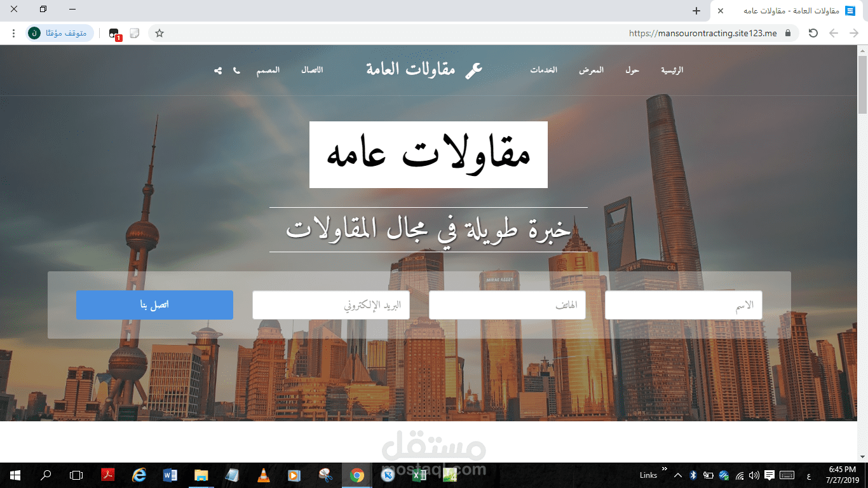868x488 pixels.
Task: Go to المعرض in site menu
Action: tap(591, 70)
